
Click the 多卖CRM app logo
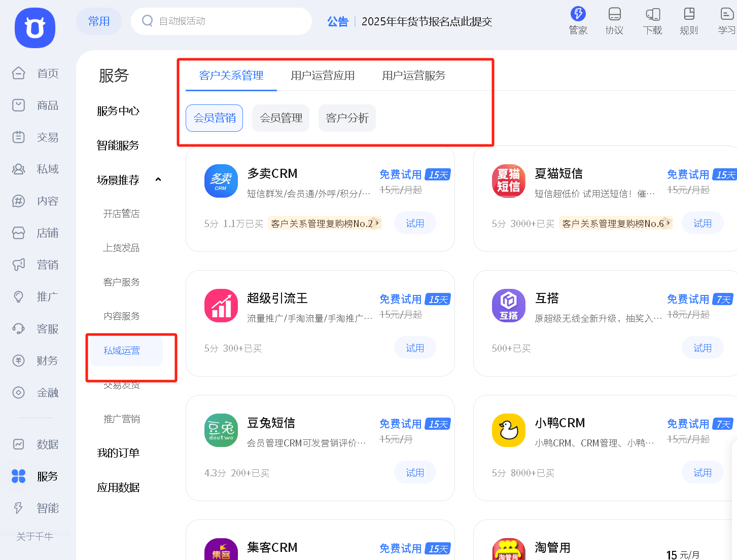coord(221,181)
